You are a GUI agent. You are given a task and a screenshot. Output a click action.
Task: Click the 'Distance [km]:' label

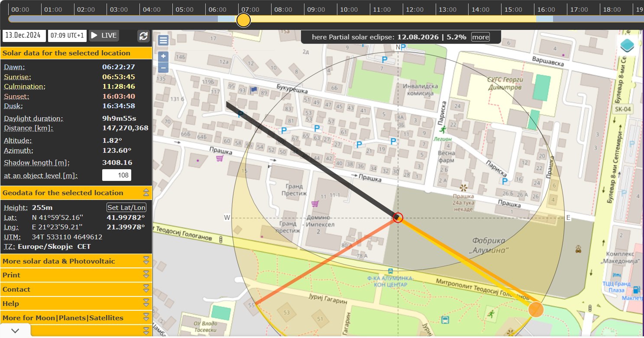click(x=29, y=128)
